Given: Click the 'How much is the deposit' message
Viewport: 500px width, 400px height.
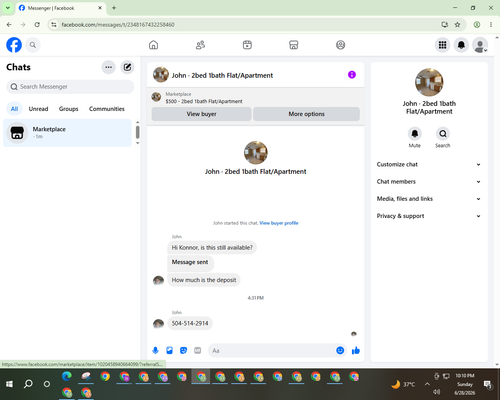Looking at the screenshot, I should click(x=204, y=280).
